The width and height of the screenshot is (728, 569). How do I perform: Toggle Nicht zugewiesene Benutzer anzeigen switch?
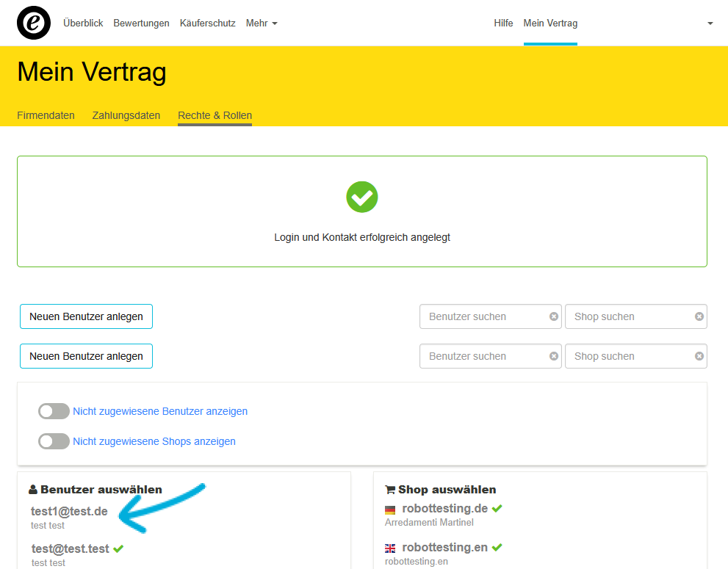pyautogui.click(x=54, y=411)
